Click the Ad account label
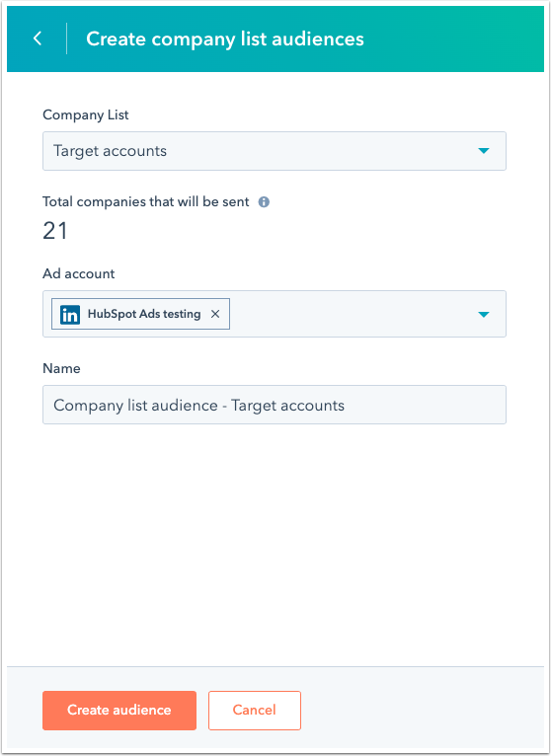The height and width of the screenshot is (756, 551). (x=79, y=273)
